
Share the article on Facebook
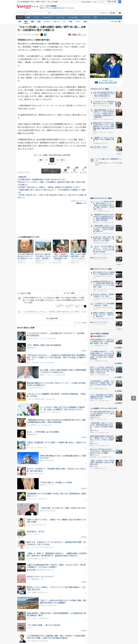click(45, 35)
